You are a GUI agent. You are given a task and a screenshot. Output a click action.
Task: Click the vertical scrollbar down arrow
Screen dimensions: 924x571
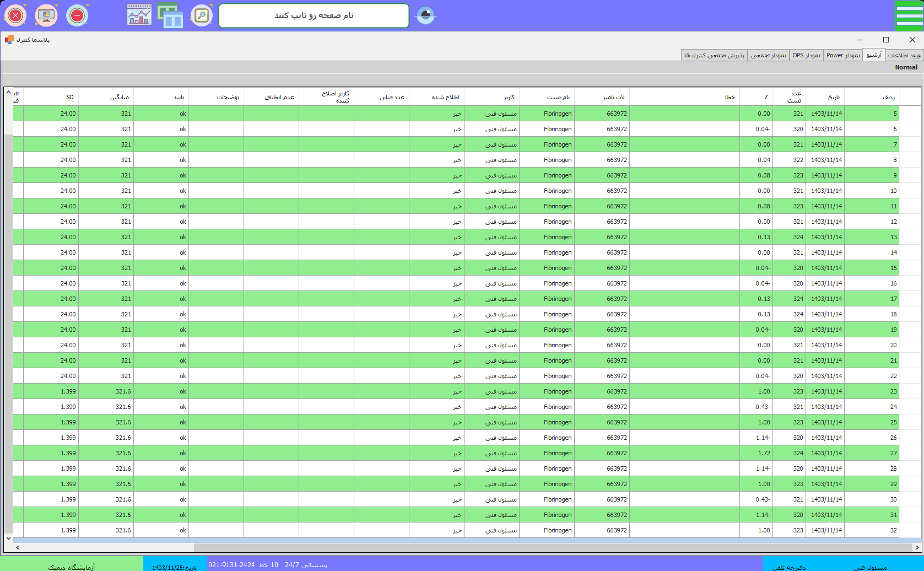click(x=8, y=538)
